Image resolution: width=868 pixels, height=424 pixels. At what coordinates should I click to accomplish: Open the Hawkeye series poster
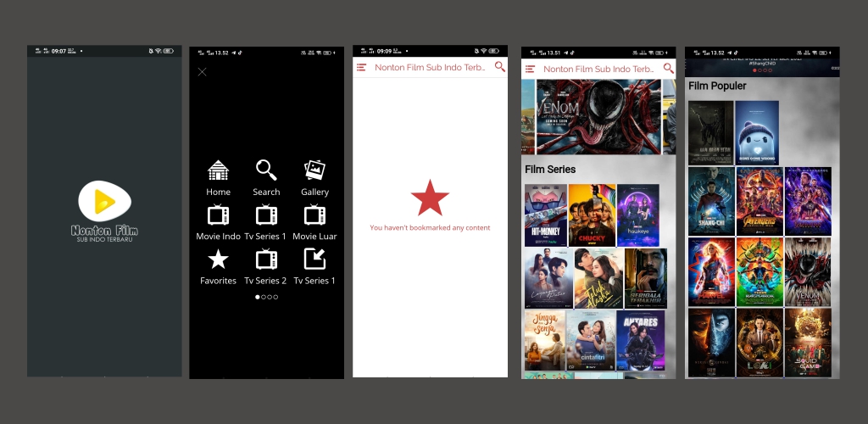tap(638, 215)
